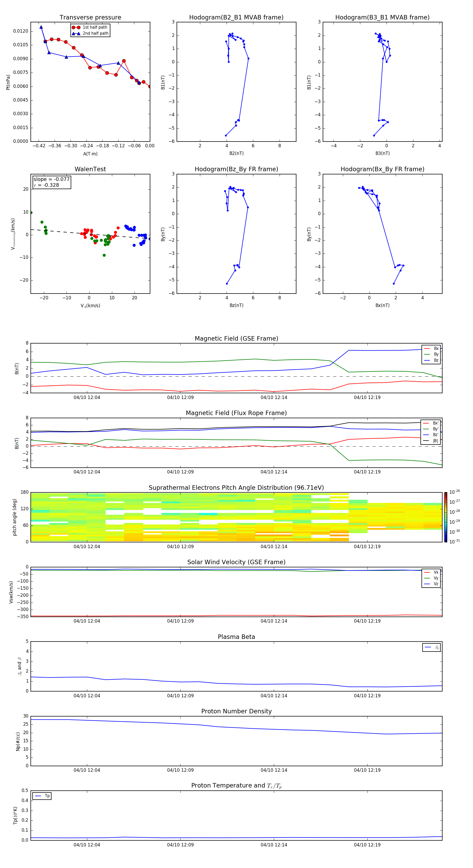Viewport: 473px width, 868px height.
Task: Click the 'Transverse pressure' plot title
Action: coord(90,18)
